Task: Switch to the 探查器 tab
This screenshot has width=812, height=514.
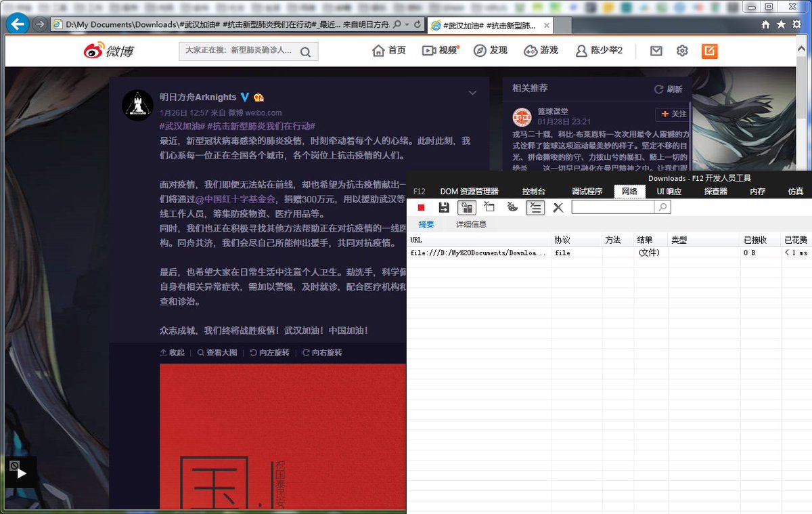Action: click(715, 192)
